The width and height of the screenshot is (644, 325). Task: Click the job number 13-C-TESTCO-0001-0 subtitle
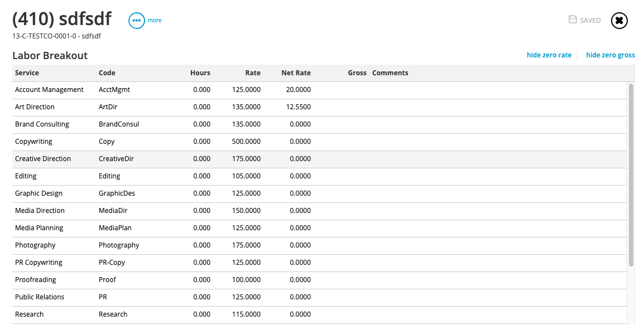(57, 36)
